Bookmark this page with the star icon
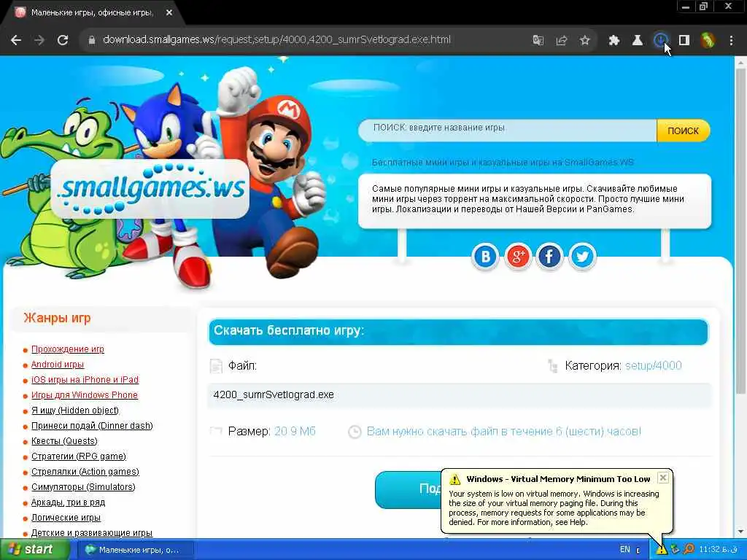This screenshot has height=560, width=747. [x=585, y=41]
